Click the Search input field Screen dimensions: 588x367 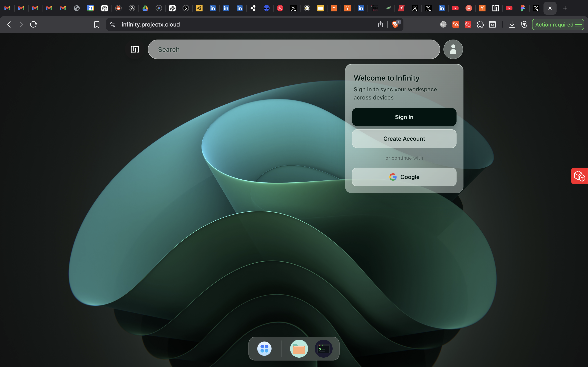(294, 50)
